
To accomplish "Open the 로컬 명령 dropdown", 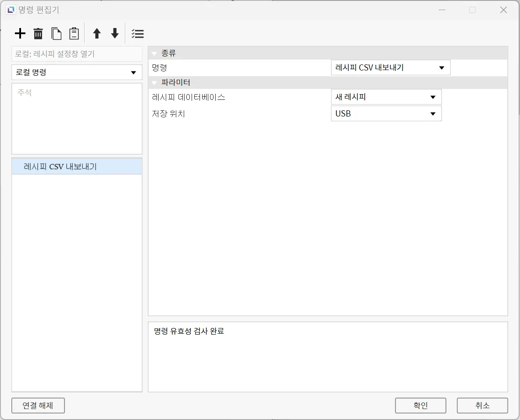I will coord(77,72).
